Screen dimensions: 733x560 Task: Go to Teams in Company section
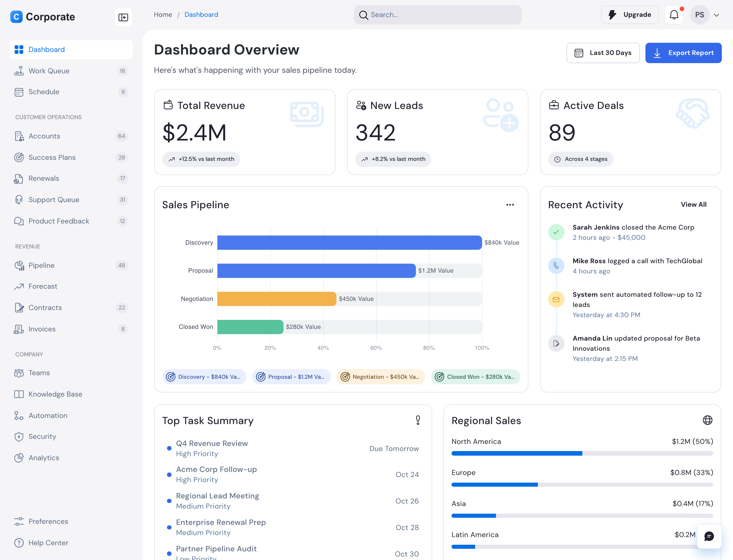(x=71, y=373)
